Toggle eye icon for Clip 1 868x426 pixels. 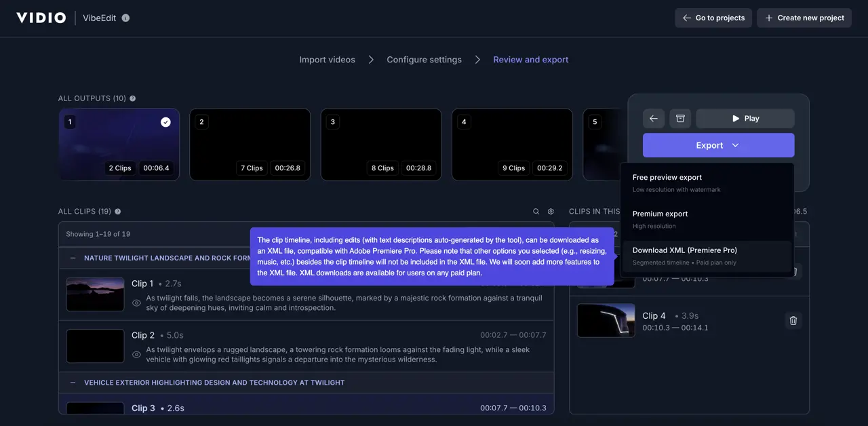(x=136, y=303)
